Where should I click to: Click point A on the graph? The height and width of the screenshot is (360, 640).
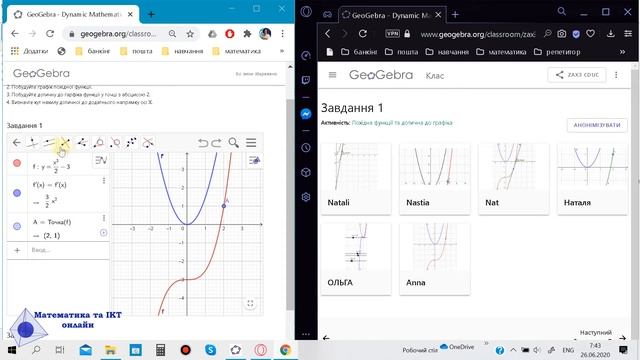coord(224,206)
